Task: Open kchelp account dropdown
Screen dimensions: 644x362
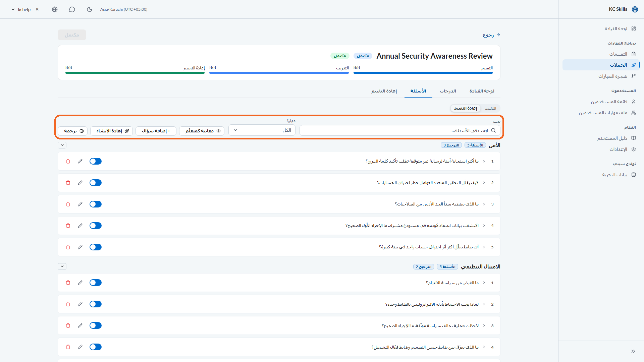Action: (25, 9)
